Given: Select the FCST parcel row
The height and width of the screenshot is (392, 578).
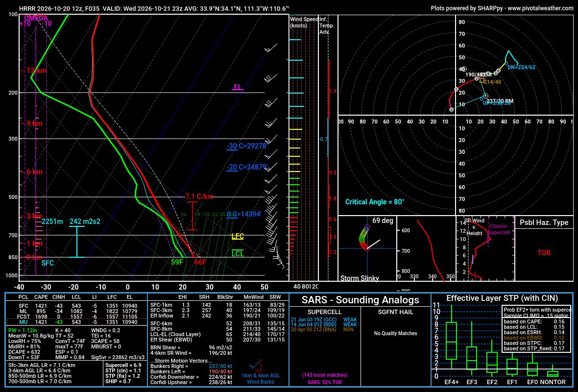Looking at the screenshot, I should (76, 317).
